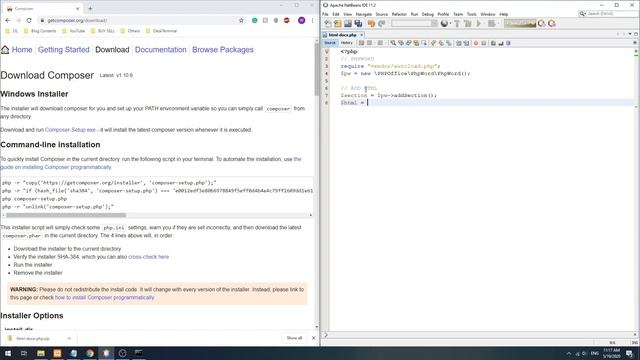Open the File menu in NetBeans
Viewport: 640px width, 360px height.
[x=325, y=14]
